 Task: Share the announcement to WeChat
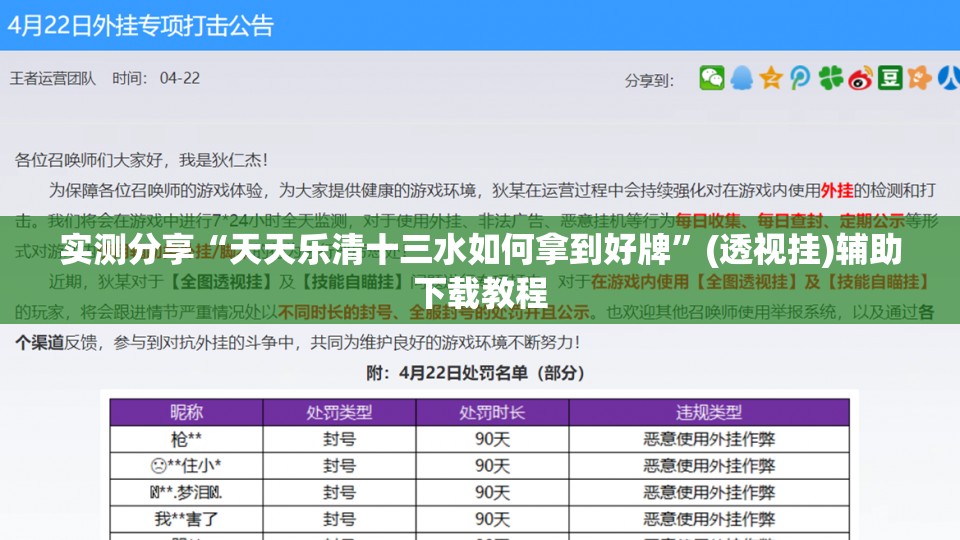[711, 78]
